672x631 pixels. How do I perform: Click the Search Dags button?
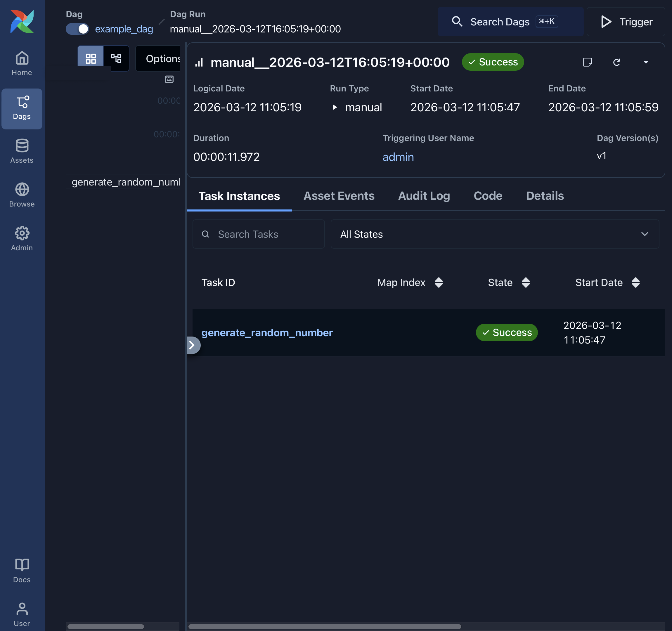pos(510,22)
